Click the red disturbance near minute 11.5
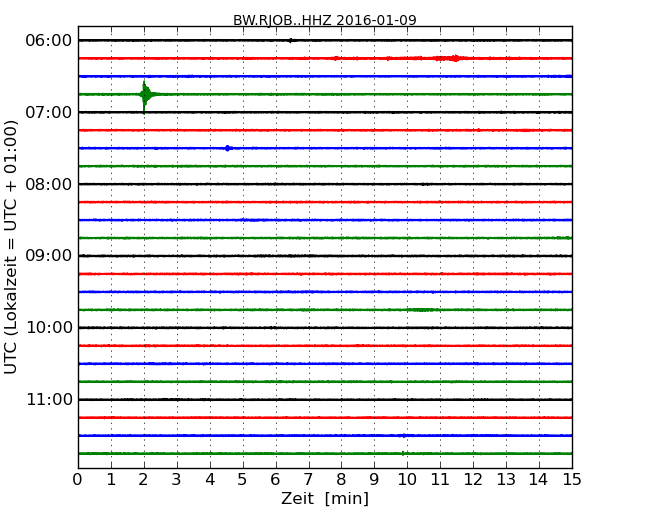The height and width of the screenshot is (520, 650). pos(450,58)
